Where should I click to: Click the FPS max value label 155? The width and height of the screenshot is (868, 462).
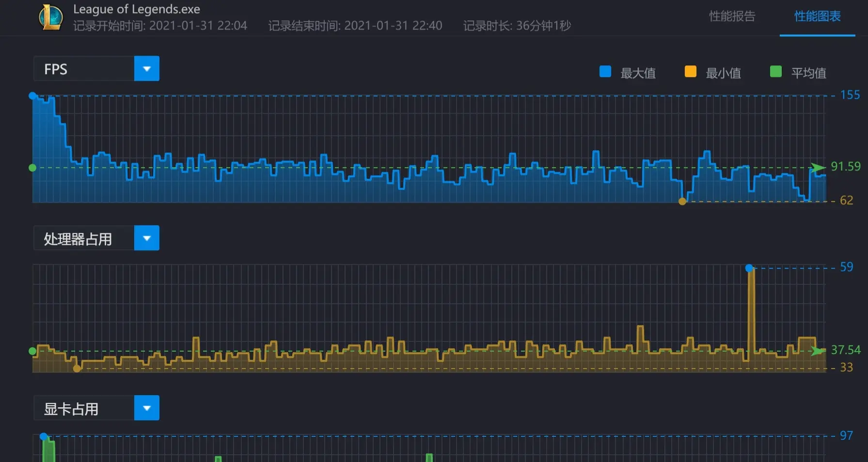click(x=850, y=94)
